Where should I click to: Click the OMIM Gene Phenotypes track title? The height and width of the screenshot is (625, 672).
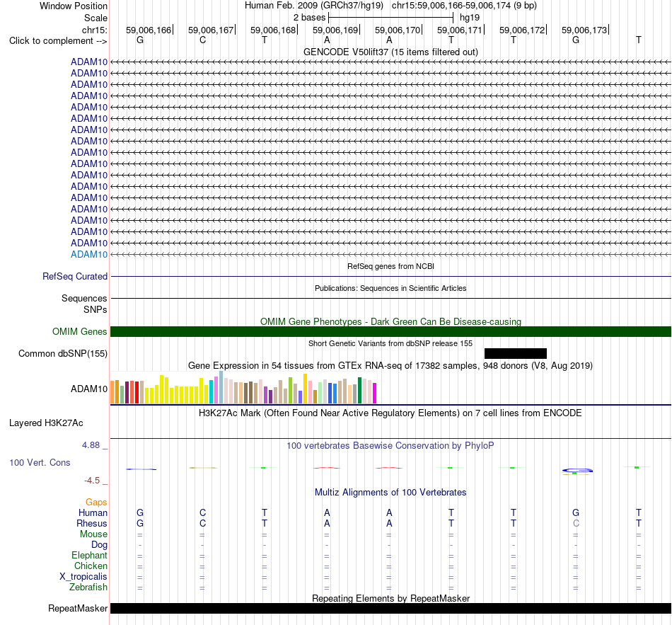391,322
